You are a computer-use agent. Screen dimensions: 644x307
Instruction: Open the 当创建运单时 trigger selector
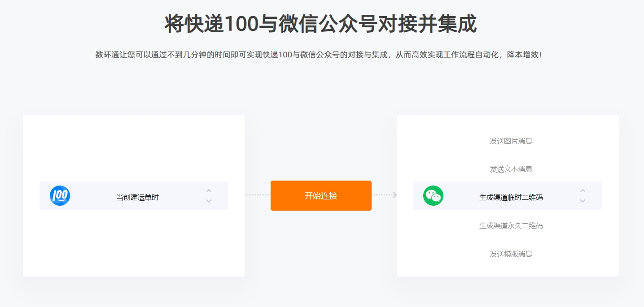tap(134, 195)
